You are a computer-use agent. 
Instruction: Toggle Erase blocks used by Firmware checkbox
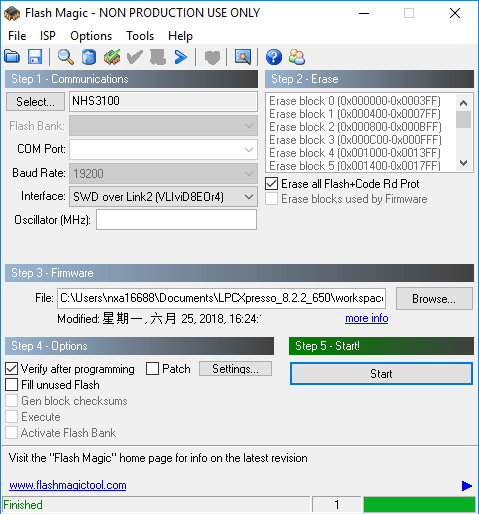pos(271,199)
